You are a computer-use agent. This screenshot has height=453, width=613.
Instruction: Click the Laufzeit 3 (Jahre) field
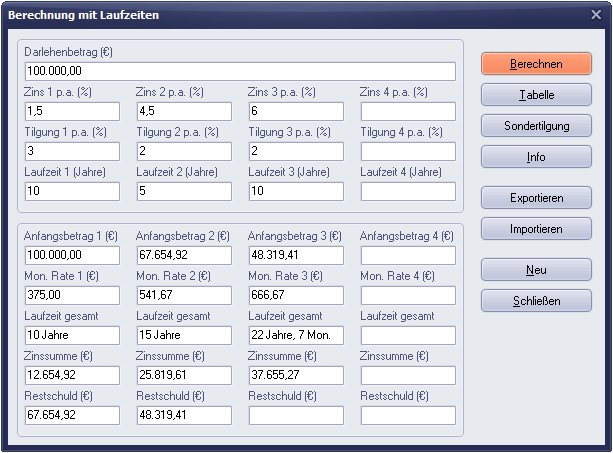tap(296, 191)
